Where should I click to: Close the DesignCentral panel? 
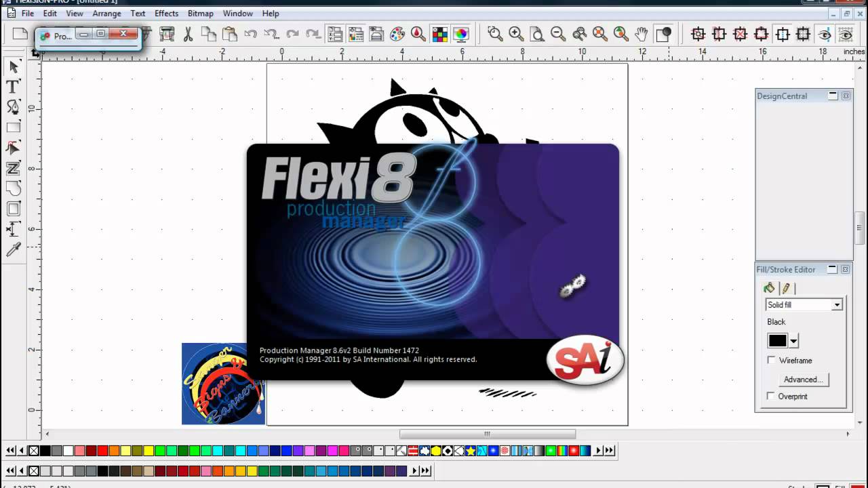[846, 96]
